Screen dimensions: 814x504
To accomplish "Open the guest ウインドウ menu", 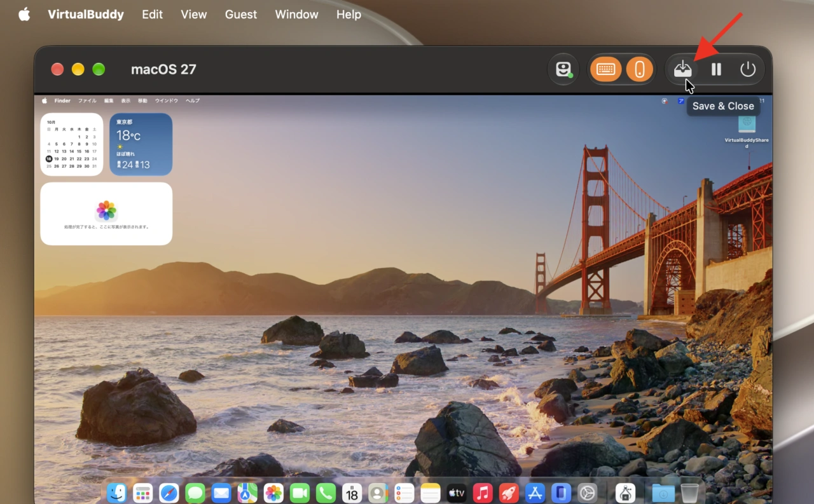I will [x=167, y=100].
